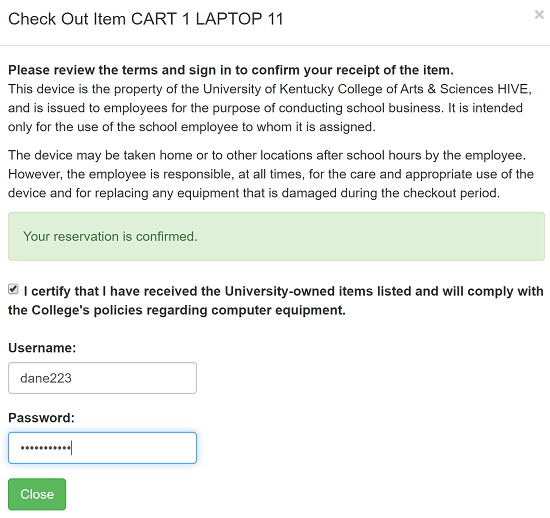Image resolution: width=550 pixels, height=518 pixels.
Task: Click the Username input field
Action: (x=102, y=378)
